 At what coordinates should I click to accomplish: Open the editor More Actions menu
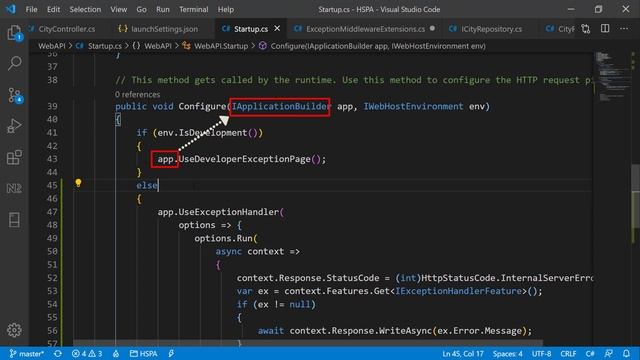[624, 29]
